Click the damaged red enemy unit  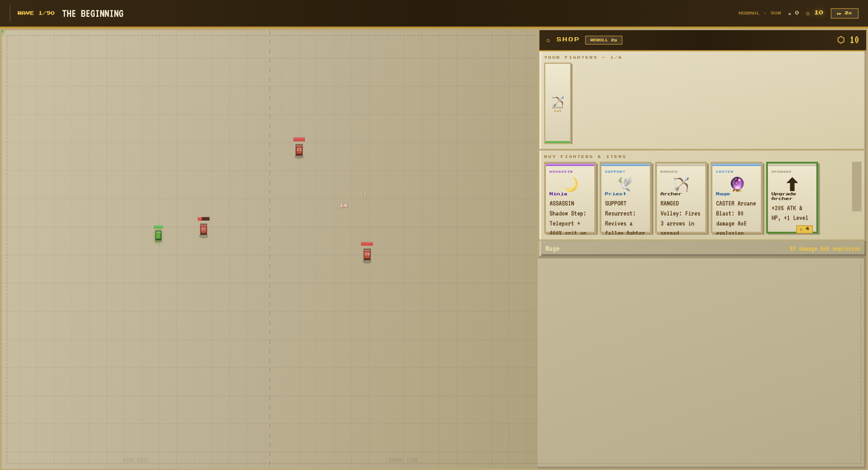click(x=203, y=229)
